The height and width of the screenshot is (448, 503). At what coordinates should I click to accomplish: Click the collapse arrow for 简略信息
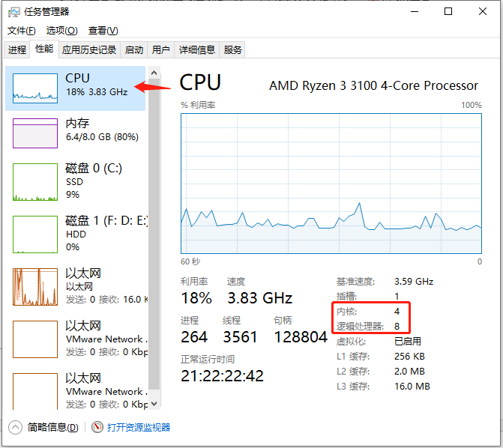click(16, 427)
